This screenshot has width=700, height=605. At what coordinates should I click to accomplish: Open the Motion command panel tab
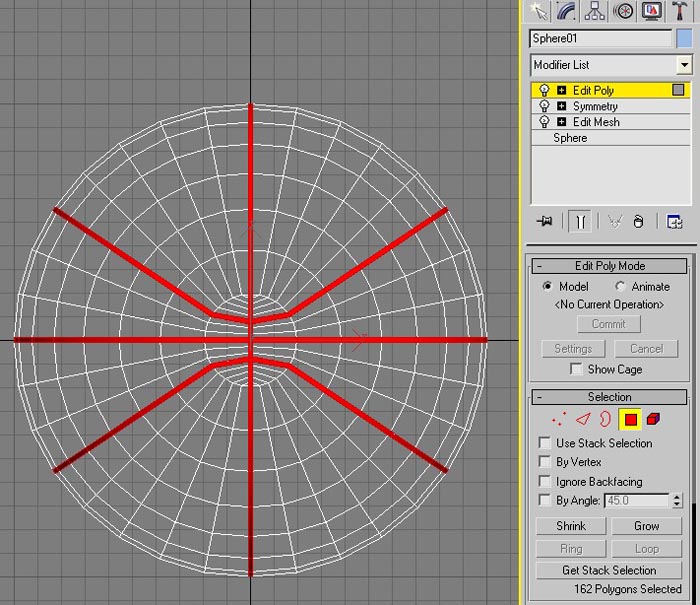(623, 11)
